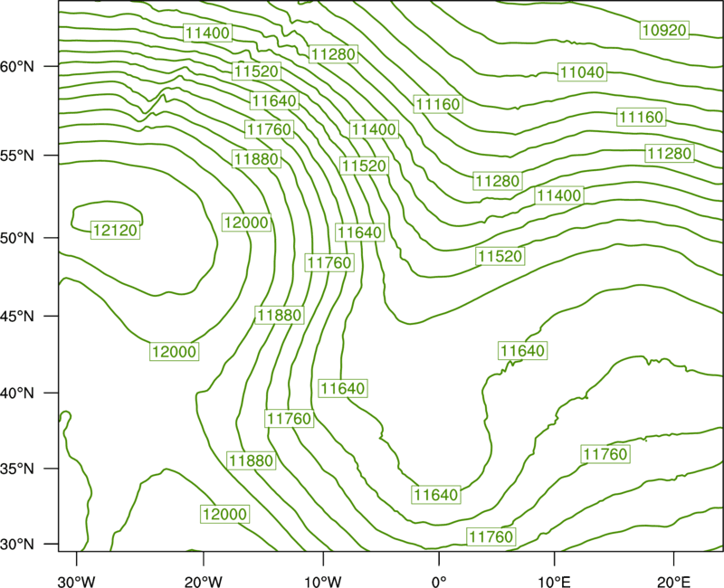Select the 50°N latitude axis label

point(17,238)
